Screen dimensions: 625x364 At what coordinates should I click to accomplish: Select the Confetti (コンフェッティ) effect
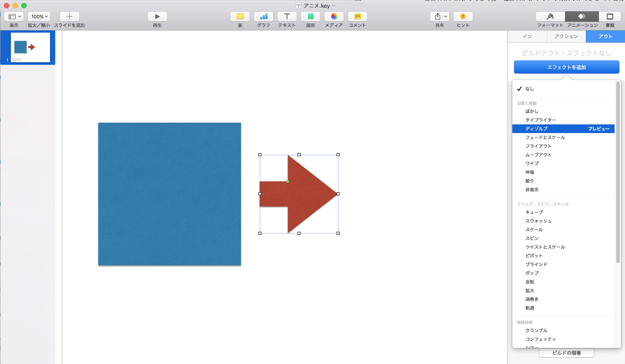541,339
